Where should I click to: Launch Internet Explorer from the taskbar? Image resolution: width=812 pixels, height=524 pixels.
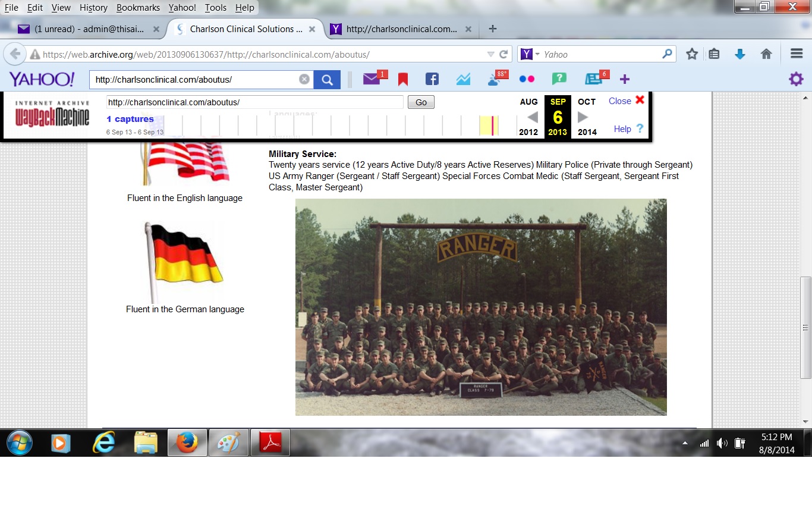click(103, 443)
